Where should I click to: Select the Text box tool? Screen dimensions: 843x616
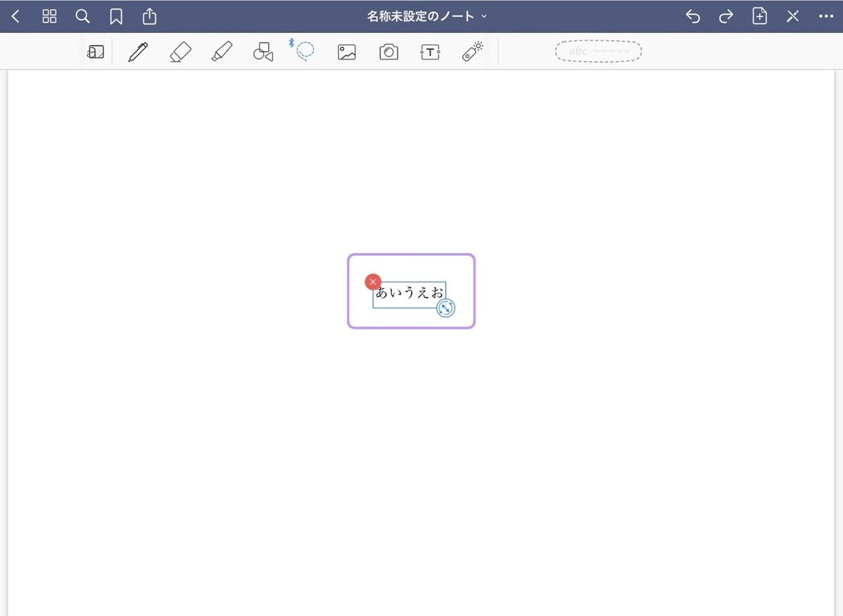[430, 52]
